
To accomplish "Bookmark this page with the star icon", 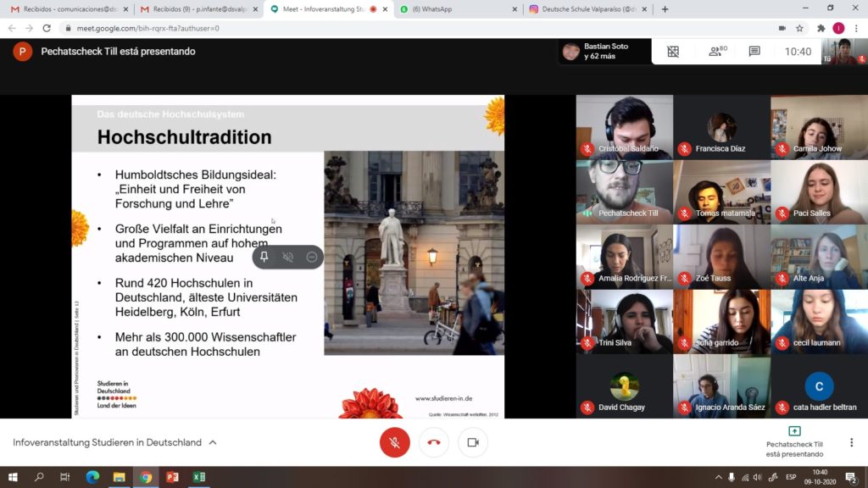I will pyautogui.click(x=799, y=28).
